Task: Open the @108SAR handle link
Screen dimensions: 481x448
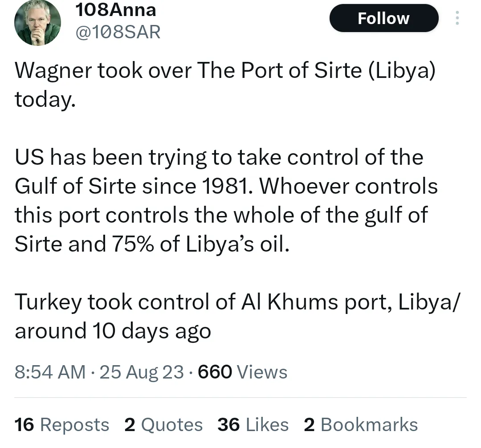Action: pos(118,32)
